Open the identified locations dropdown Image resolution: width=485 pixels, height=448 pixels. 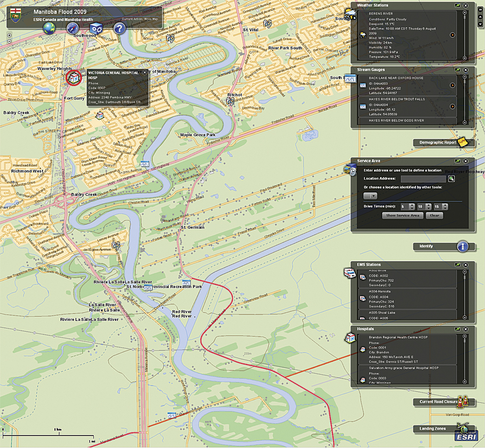point(370,196)
